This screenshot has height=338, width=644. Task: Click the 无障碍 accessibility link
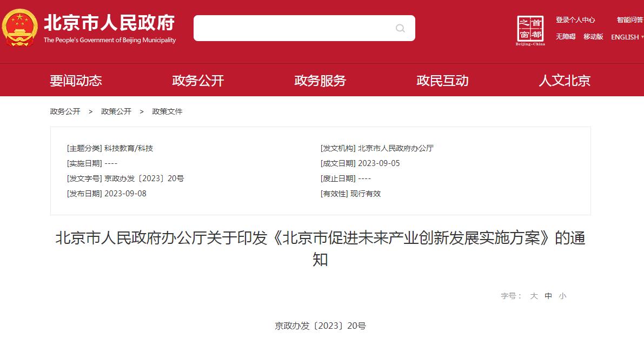coord(566,37)
